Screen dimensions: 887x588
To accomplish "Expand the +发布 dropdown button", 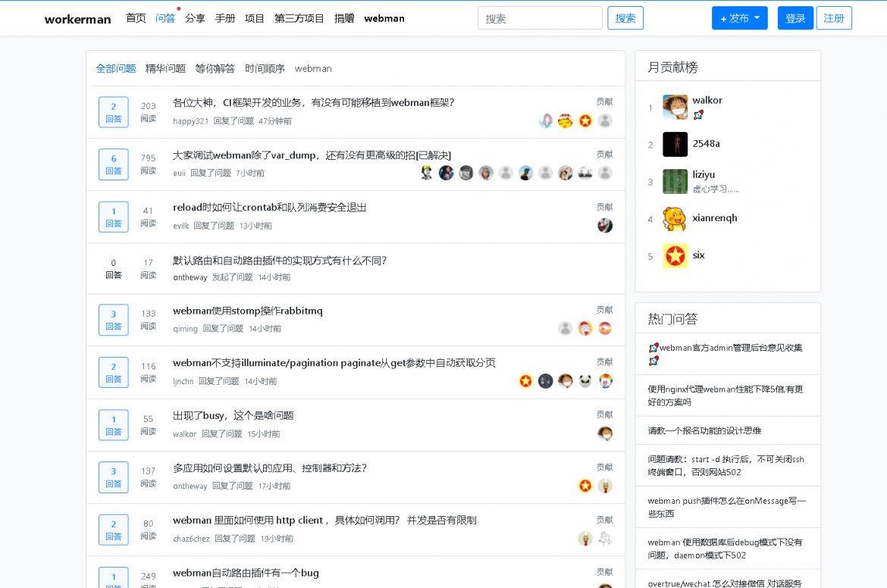I will pyautogui.click(x=739, y=18).
